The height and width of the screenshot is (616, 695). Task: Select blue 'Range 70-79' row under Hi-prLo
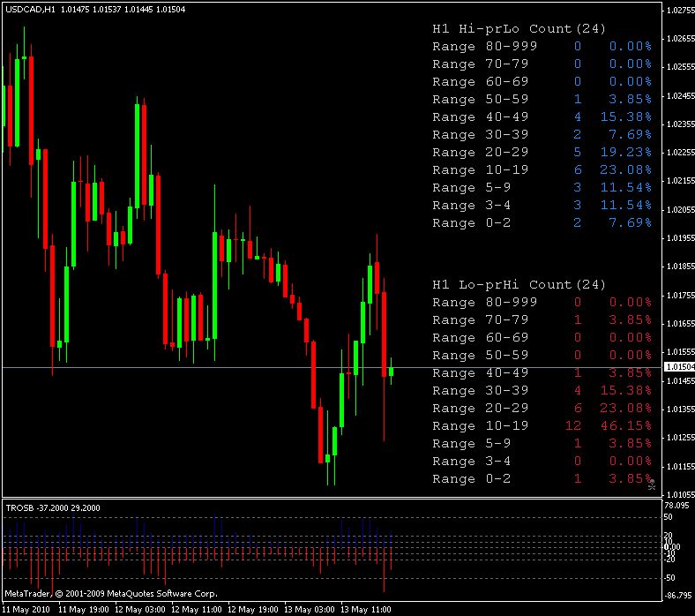(542, 64)
